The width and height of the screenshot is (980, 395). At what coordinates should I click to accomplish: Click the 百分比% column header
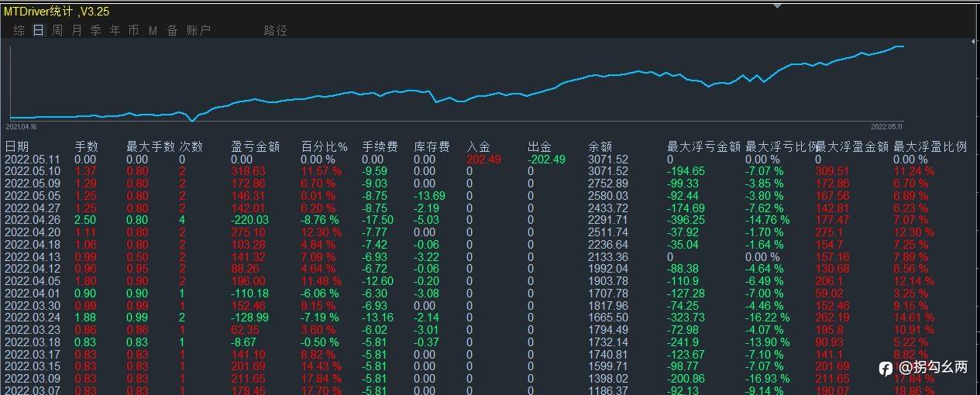click(x=324, y=146)
